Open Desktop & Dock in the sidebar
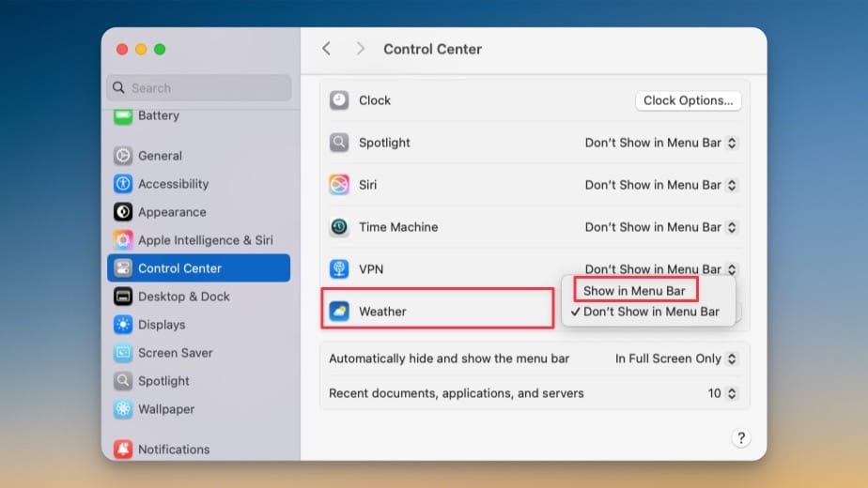This screenshot has width=868, height=488. (x=183, y=297)
